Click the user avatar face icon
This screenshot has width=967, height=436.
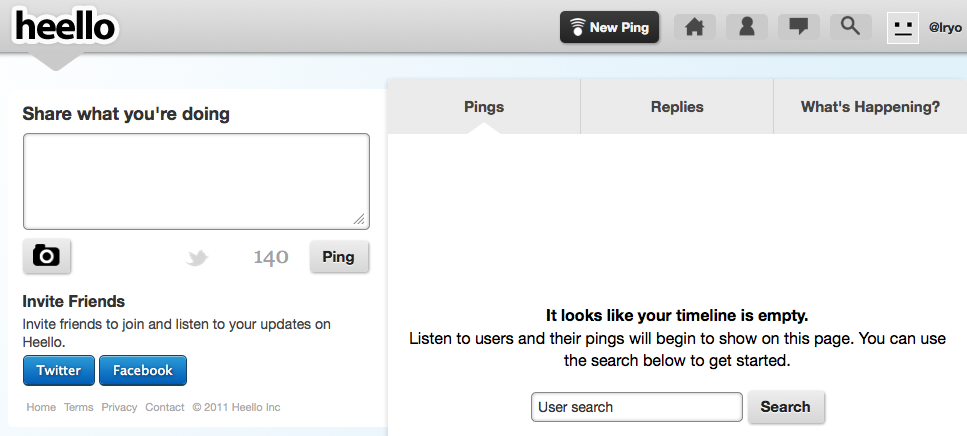tap(903, 27)
